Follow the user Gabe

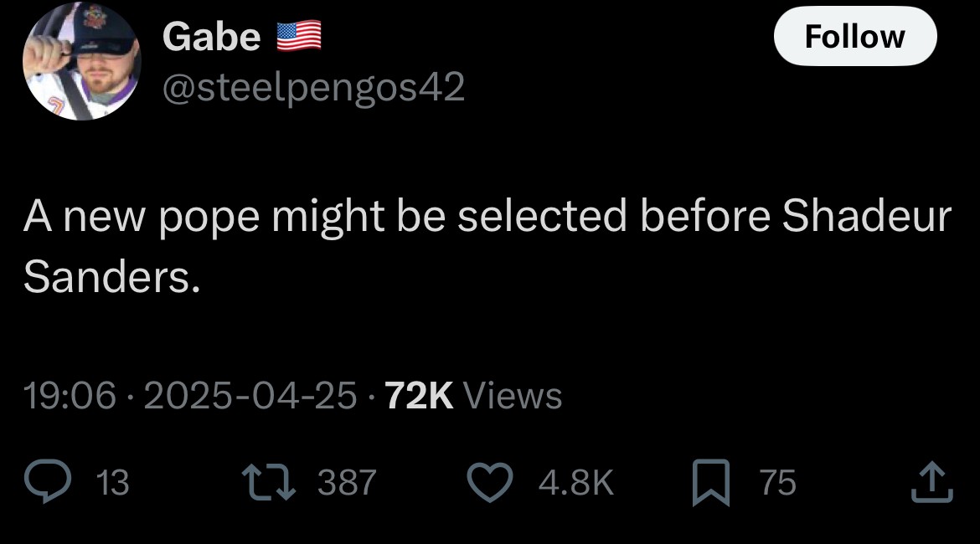pyautogui.click(x=854, y=37)
